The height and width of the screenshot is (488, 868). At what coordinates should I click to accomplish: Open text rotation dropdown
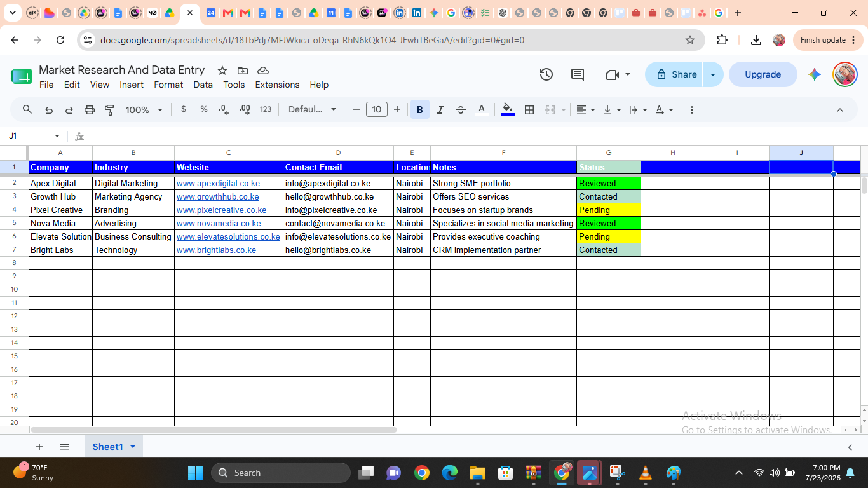pyautogui.click(x=664, y=109)
